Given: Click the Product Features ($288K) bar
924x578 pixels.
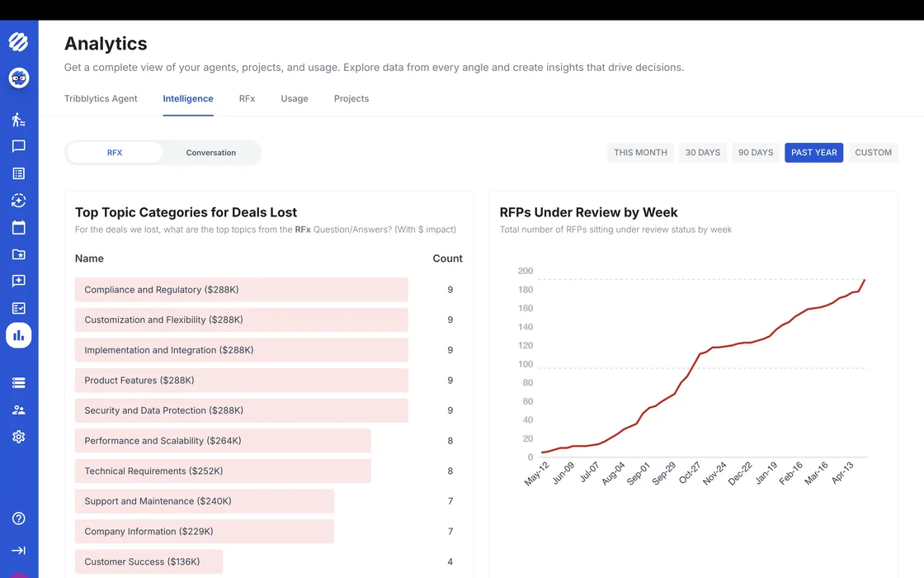Looking at the screenshot, I should 242,381.
